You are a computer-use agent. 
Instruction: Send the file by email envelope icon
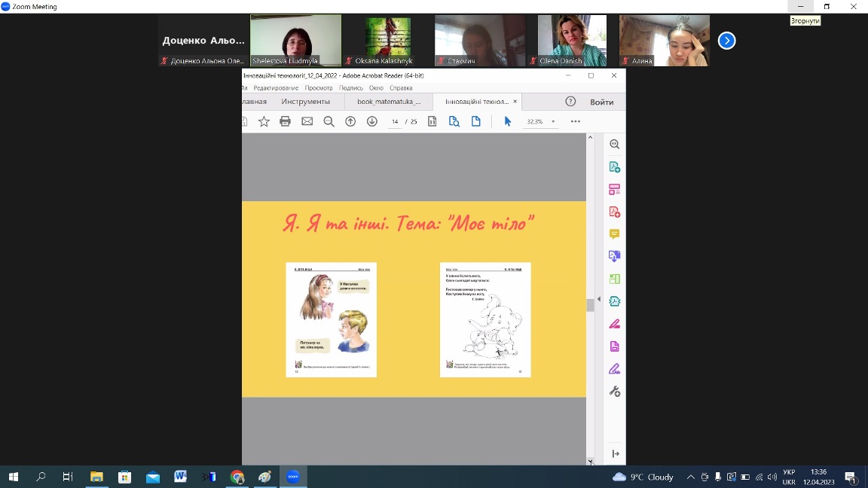307,121
